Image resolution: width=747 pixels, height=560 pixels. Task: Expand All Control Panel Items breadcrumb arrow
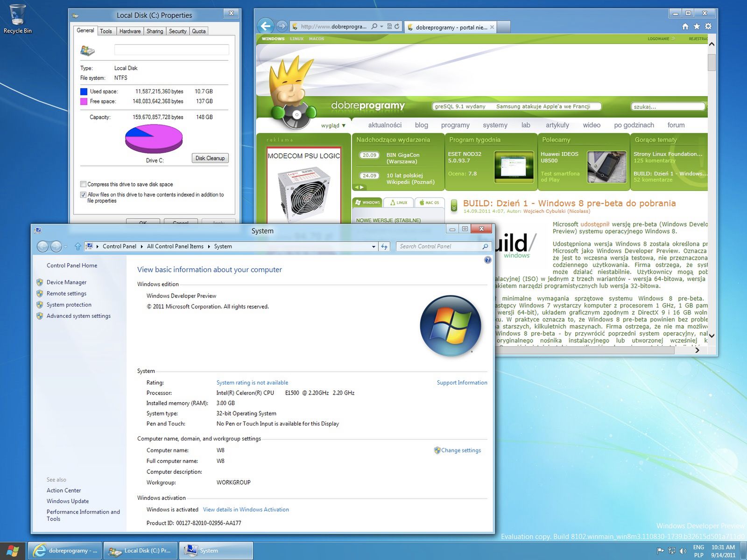[x=209, y=246]
